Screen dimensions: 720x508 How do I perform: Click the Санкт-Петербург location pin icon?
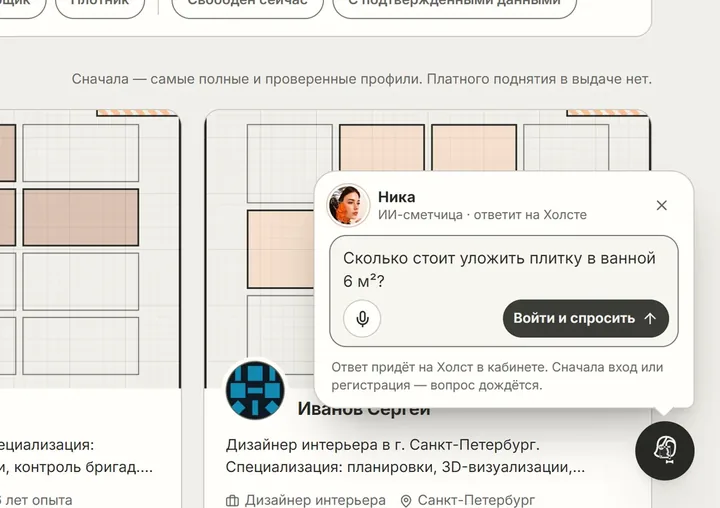406,500
